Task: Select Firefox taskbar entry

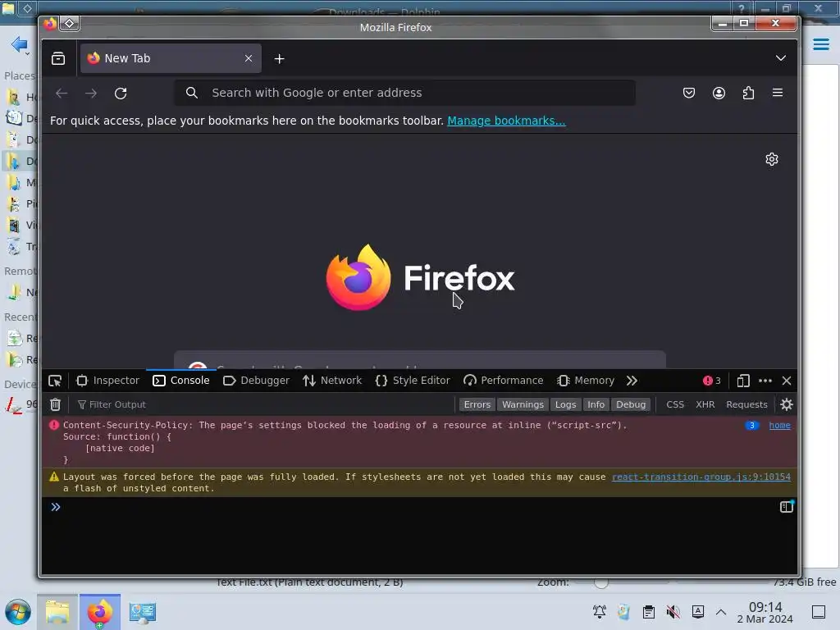Action: coord(100,612)
